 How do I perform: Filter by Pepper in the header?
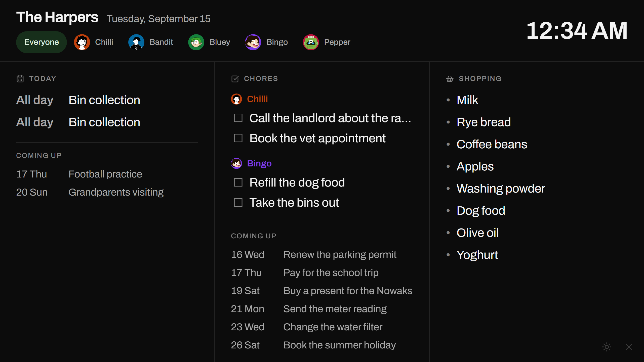(327, 42)
